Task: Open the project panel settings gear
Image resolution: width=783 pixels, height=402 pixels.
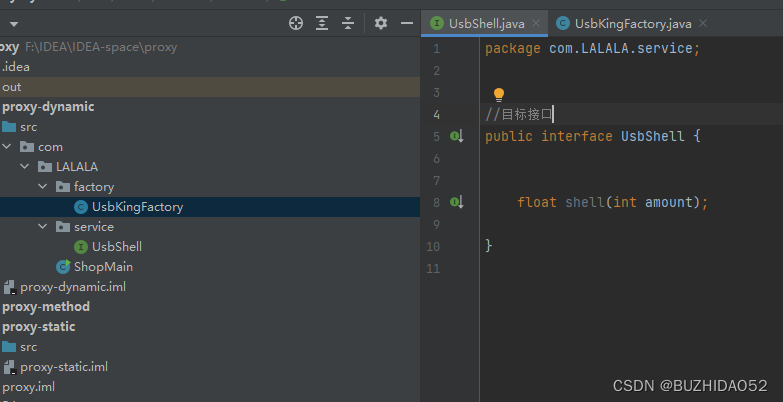Action: (x=381, y=23)
